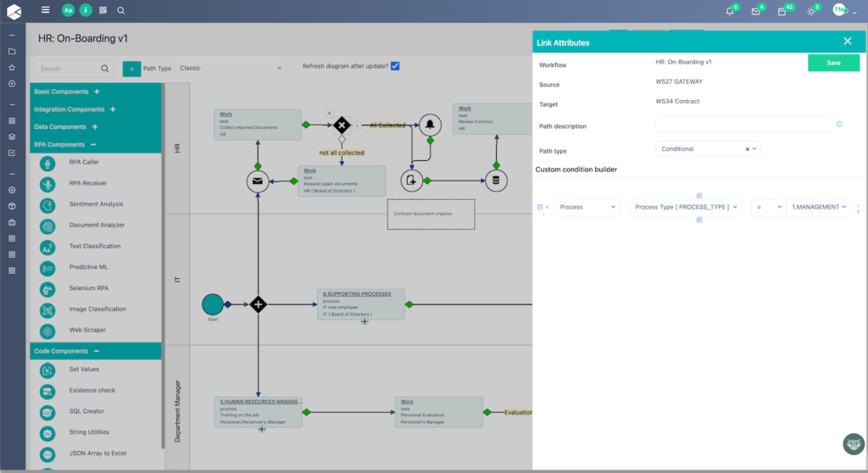Click the RPA Receiver component icon
Screen dimensions: 868x473
pos(47,185)
